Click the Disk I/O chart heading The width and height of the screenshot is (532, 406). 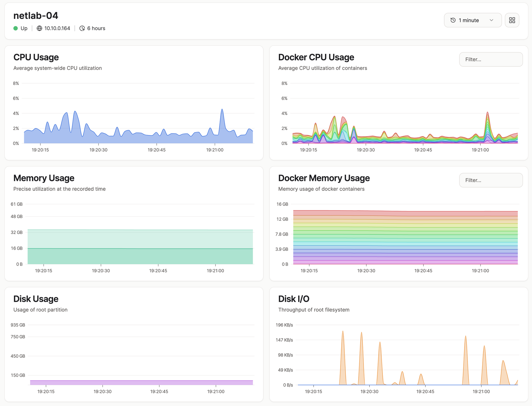294,299
